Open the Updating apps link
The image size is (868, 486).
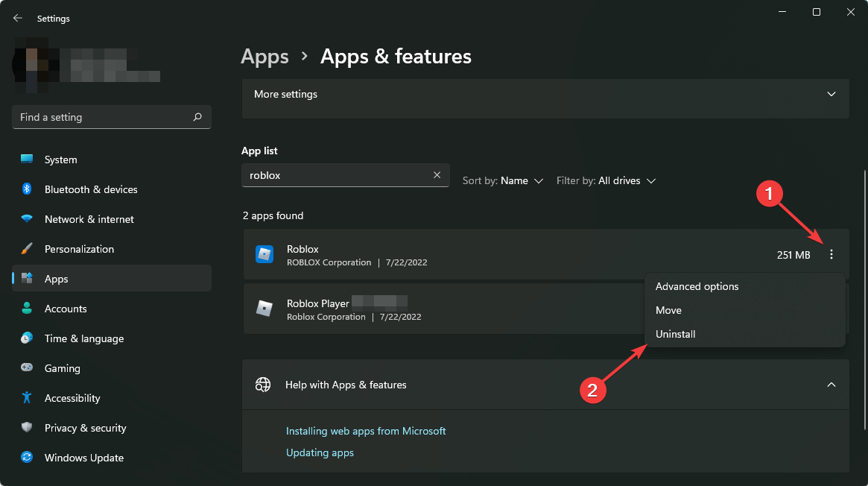(x=320, y=452)
